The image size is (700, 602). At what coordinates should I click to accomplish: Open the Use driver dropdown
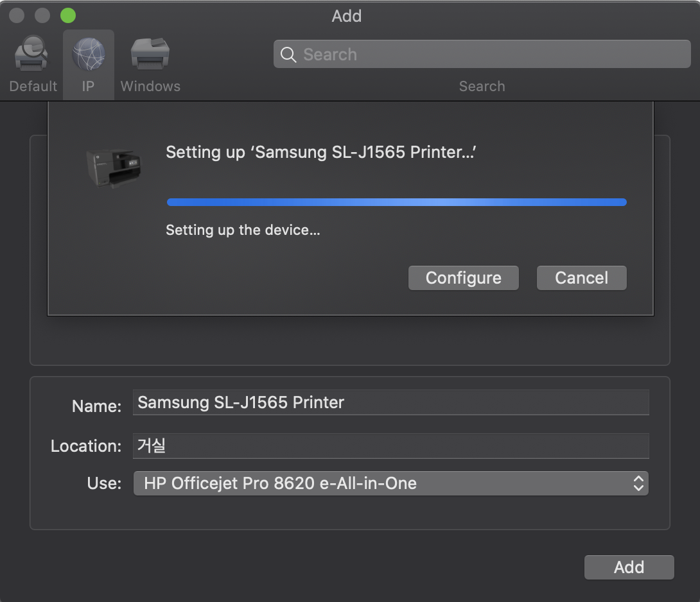click(x=390, y=483)
